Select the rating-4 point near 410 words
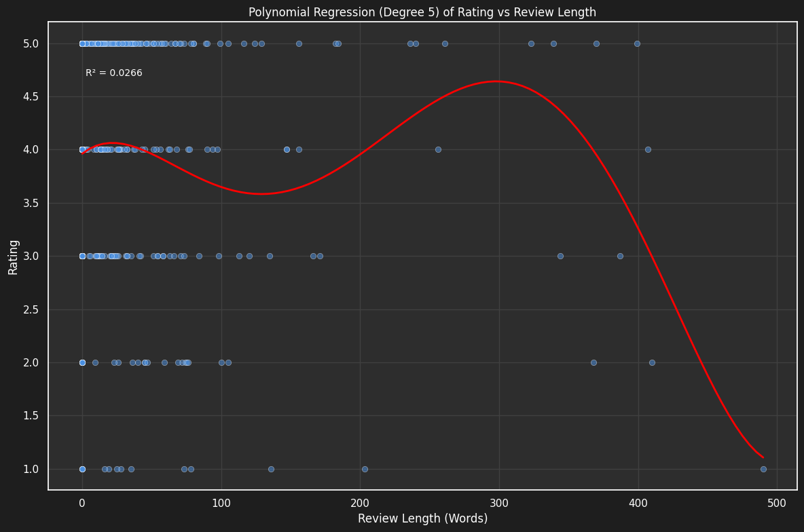 (647, 149)
